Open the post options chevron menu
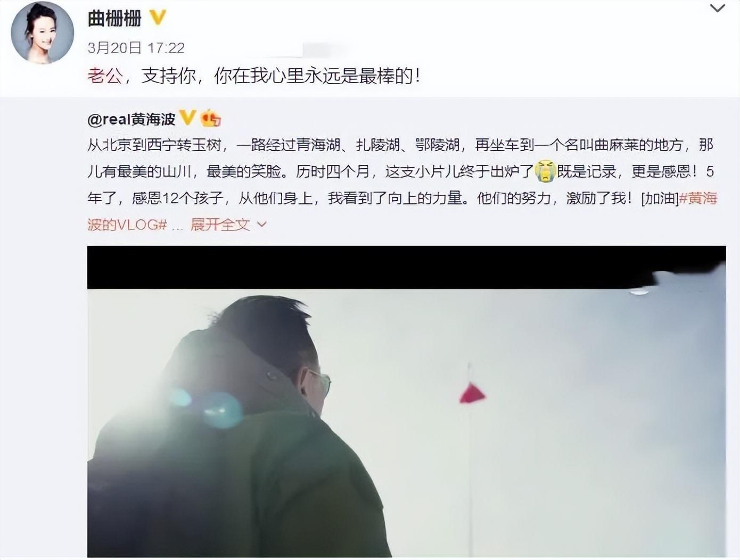 tap(718, 8)
